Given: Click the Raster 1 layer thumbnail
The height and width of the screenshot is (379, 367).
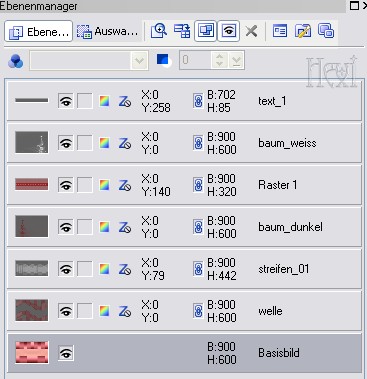Looking at the screenshot, I should click(32, 184).
